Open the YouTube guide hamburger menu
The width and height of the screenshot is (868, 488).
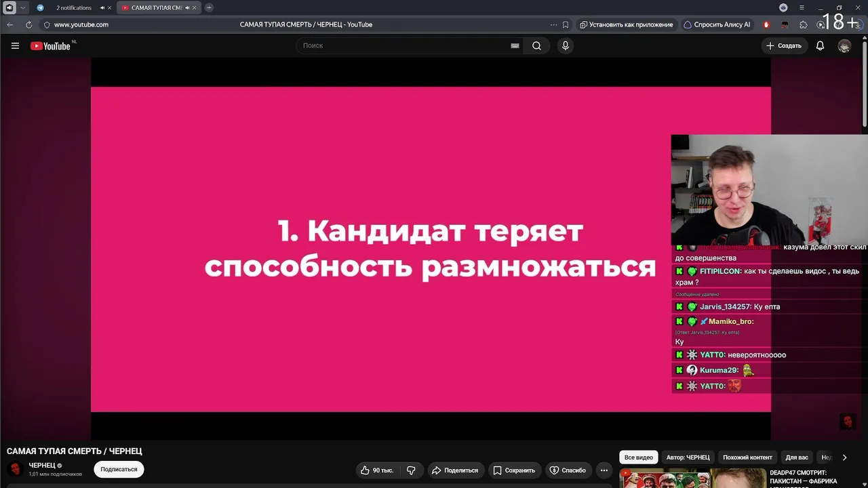click(15, 46)
